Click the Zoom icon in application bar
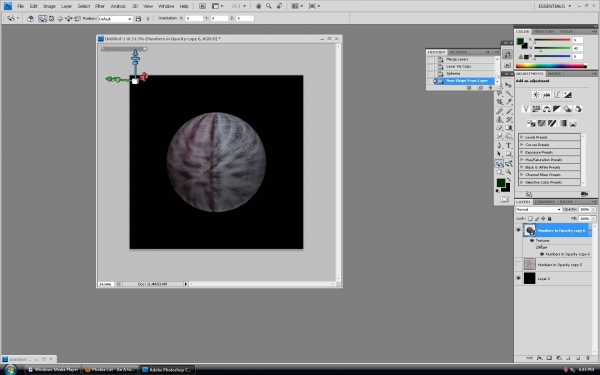The width and height of the screenshot is (600, 375). pyautogui.click(x=269, y=6)
